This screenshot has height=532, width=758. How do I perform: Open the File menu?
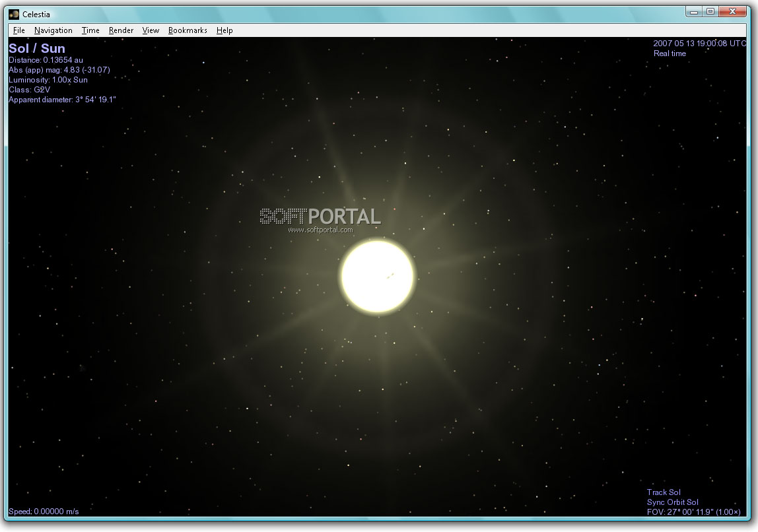pyautogui.click(x=19, y=30)
